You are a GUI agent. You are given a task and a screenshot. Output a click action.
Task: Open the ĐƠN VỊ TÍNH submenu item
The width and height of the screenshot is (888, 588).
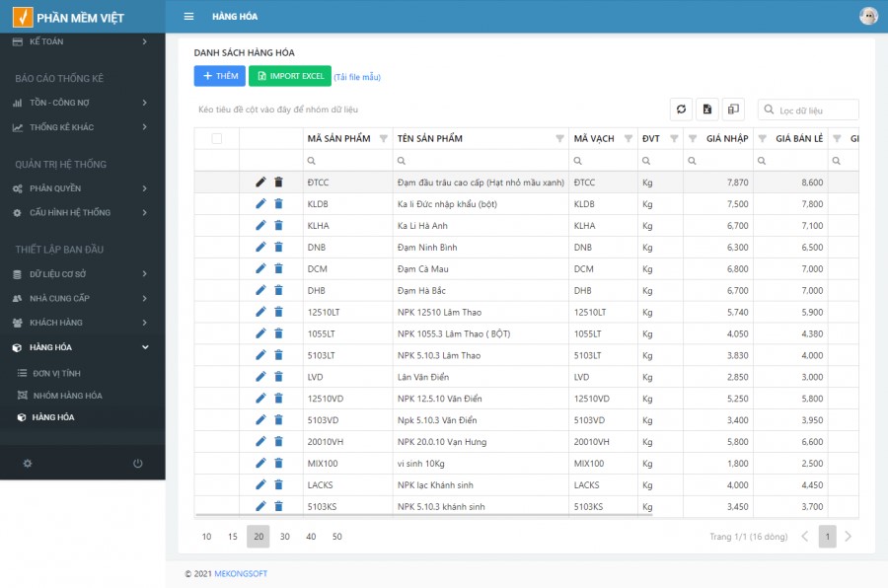(x=56, y=374)
